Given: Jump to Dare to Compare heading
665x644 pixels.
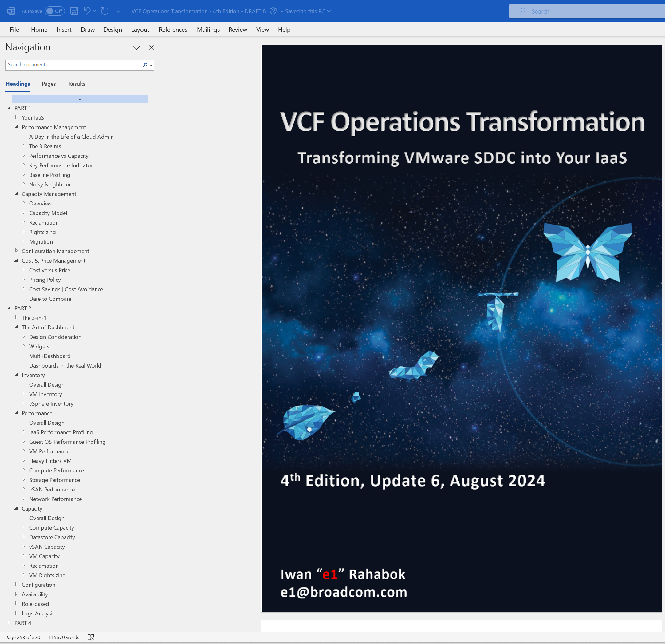Looking at the screenshot, I should pos(50,299).
